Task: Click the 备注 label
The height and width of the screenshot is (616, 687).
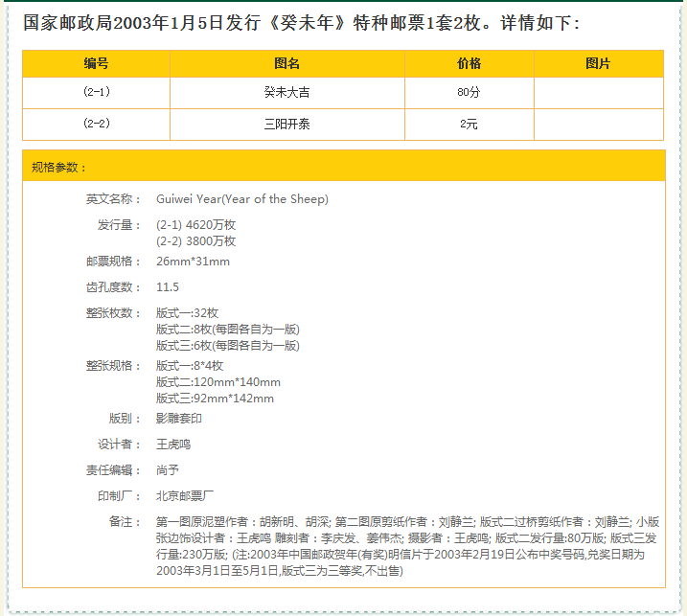Action: click(125, 522)
